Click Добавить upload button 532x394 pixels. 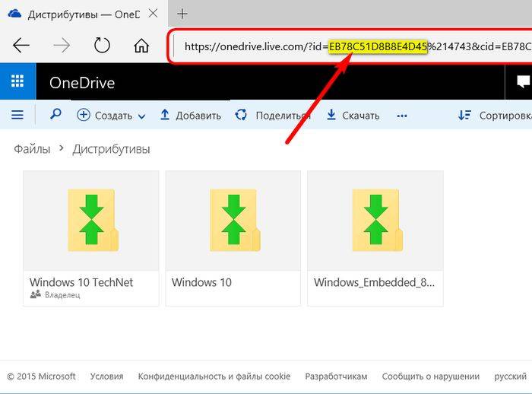point(190,116)
